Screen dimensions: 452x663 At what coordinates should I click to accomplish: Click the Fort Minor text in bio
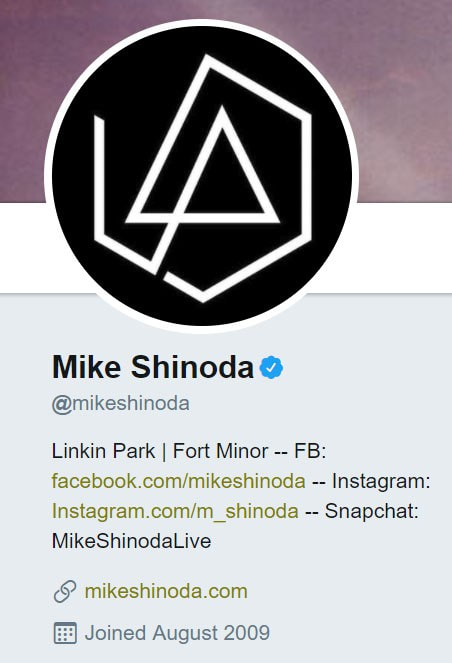[220, 451]
